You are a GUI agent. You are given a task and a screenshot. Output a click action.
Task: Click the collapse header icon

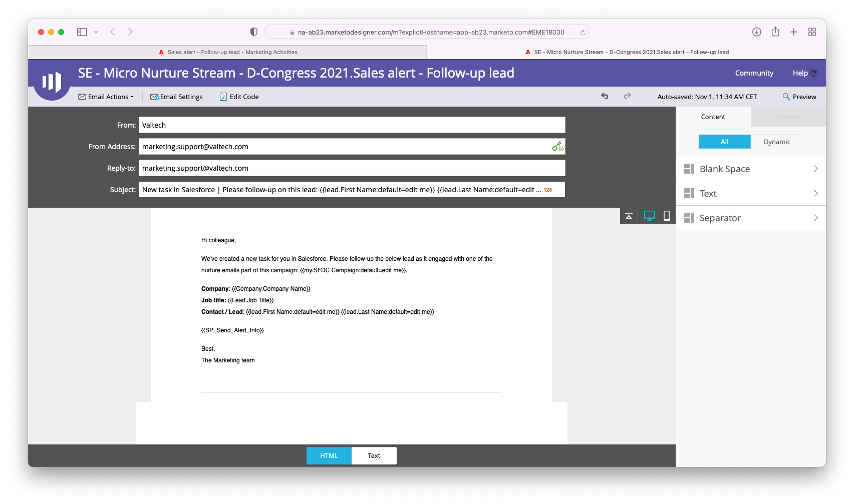point(629,216)
